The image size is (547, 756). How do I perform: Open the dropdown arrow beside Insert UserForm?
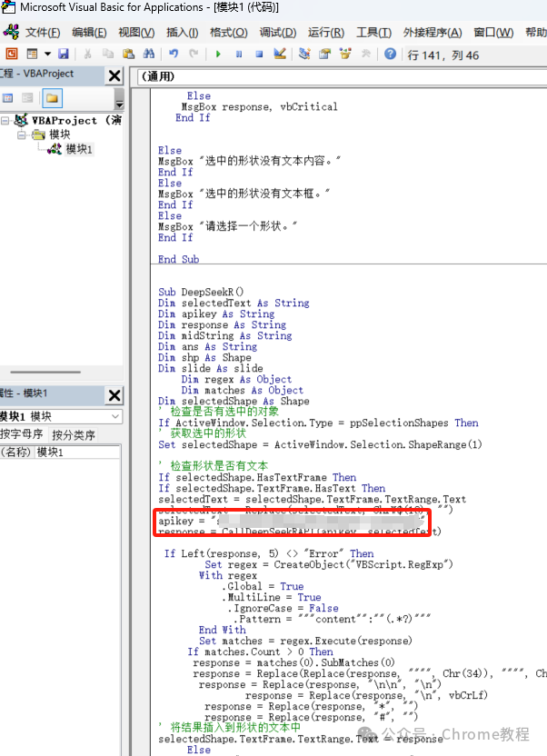pos(47,54)
